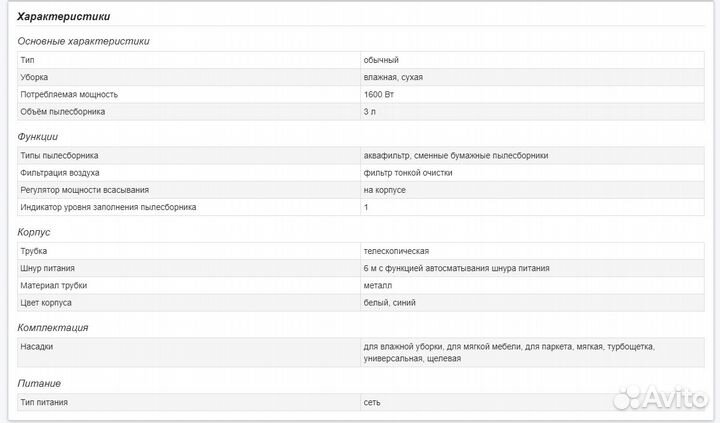Select the Фильтрация воздуха row label
This screenshot has height=423, width=720.
[x=60, y=173]
